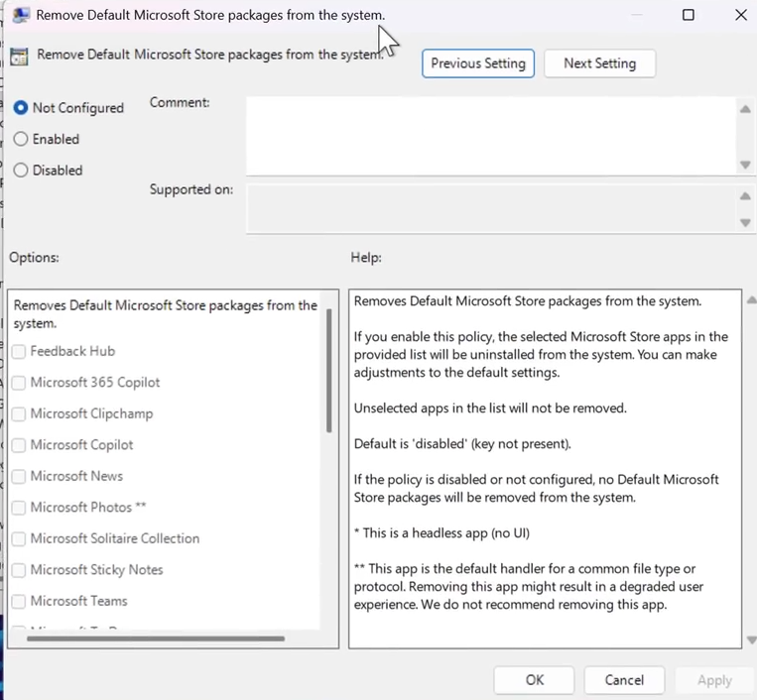The image size is (757, 700).
Task: Click the Help pane scroll up arrow
Action: tap(751, 300)
